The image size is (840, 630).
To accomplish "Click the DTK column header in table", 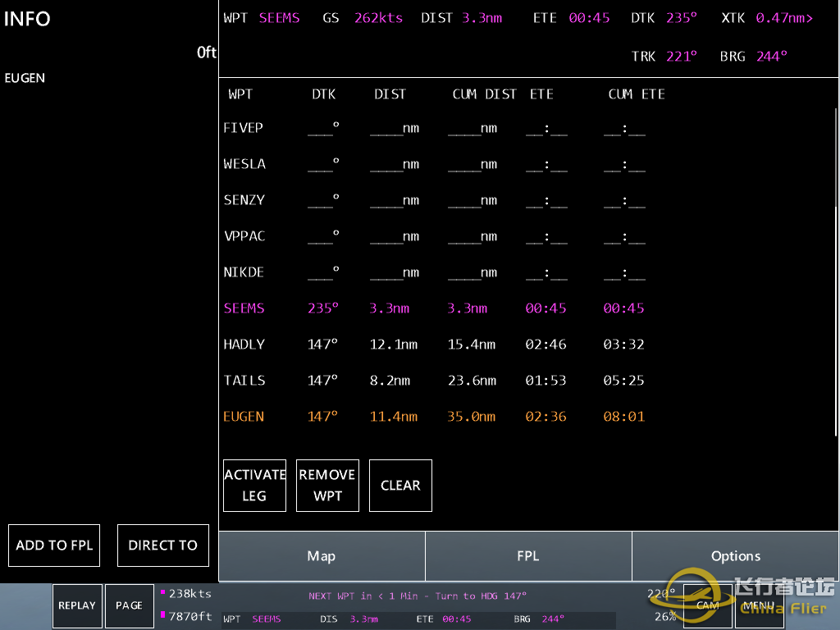I will click(x=323, y=94).
